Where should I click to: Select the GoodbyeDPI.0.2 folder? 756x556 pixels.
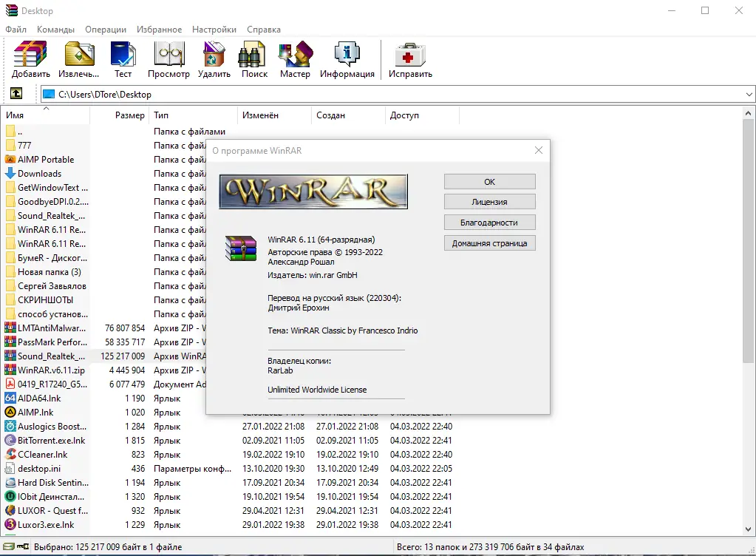[46, 202]
